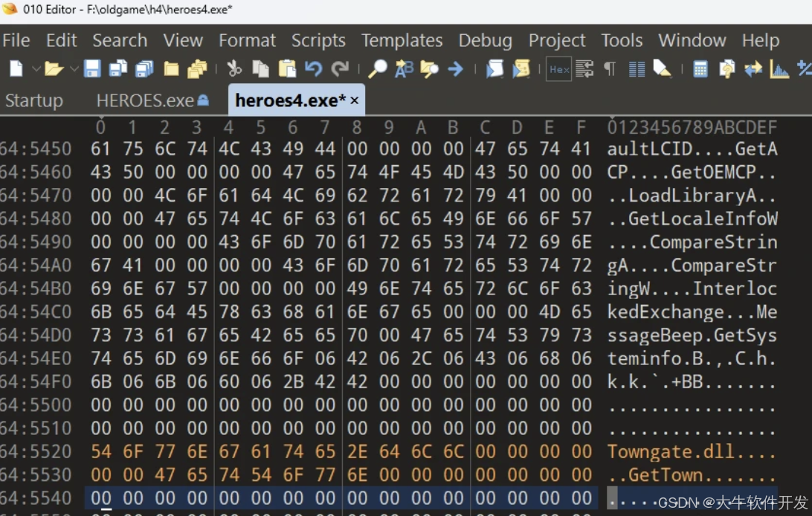Open the Help menu
The height and width of the screenshot is (516, 812).
coord(760,40)
